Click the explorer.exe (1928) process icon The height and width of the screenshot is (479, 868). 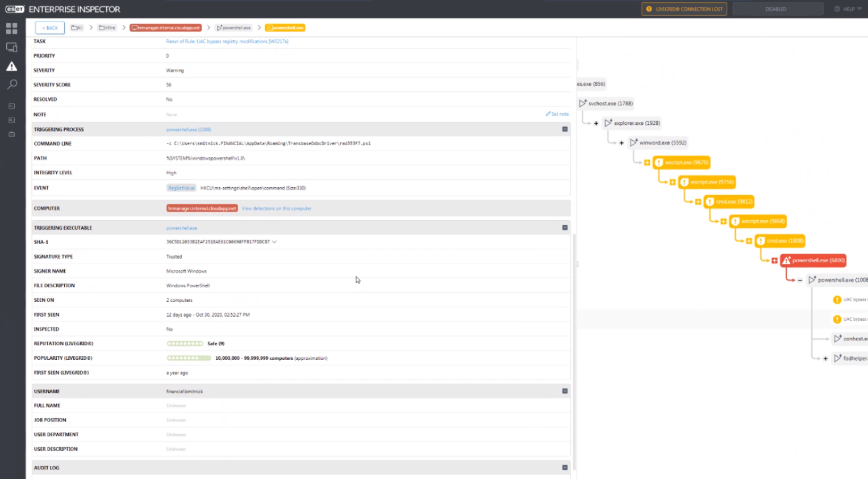click(608, 123)
